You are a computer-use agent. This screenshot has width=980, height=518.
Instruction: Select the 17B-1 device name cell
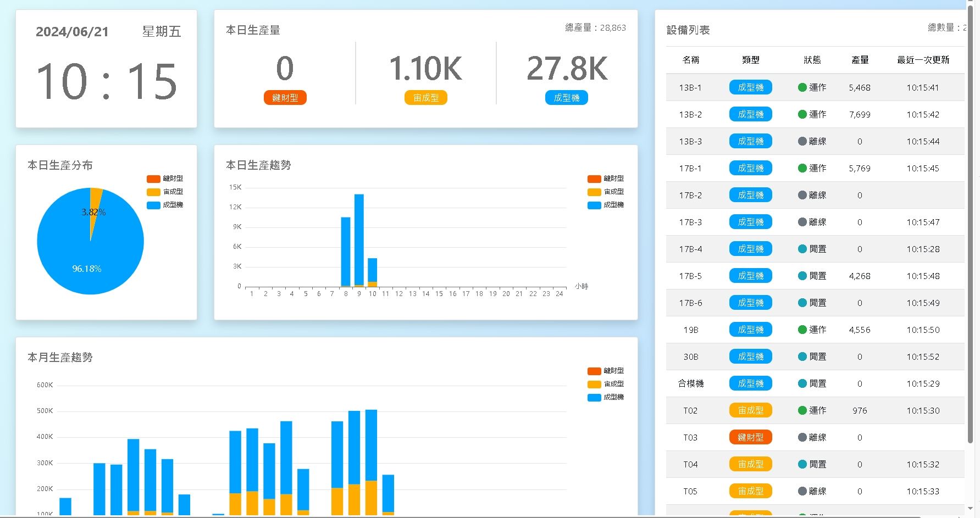(x=690, y=168)
